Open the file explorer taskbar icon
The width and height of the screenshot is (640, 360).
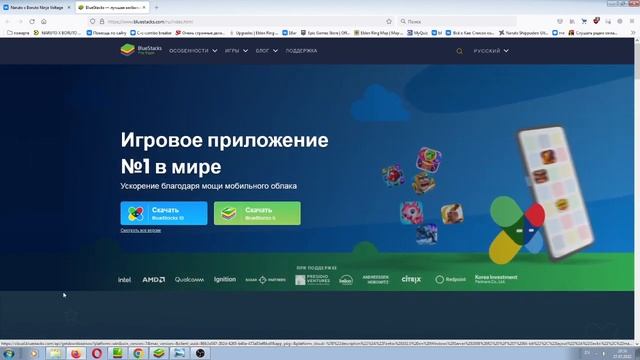pos(55,353)
